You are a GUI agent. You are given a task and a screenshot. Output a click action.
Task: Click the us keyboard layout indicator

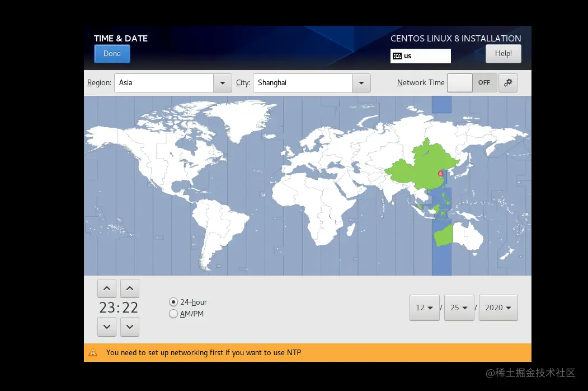(x=420, y=56)
